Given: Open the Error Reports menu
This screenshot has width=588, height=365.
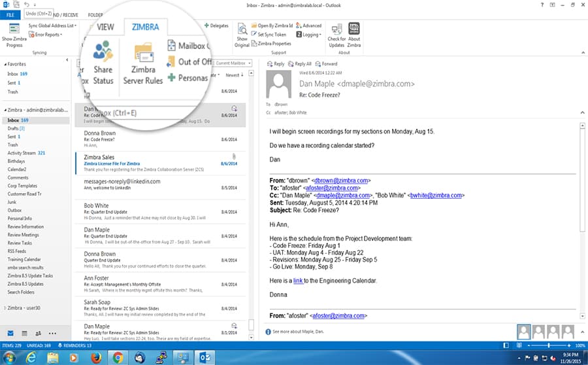Looking at the screenshot, I should (x=45, y=35).
